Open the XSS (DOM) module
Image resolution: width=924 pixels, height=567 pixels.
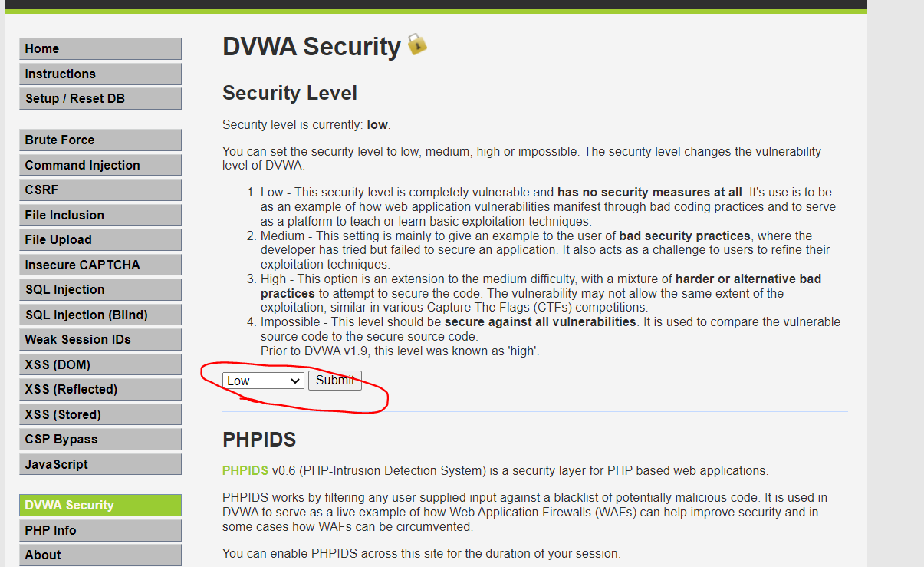pyautogui.click(x=100, y=364)
